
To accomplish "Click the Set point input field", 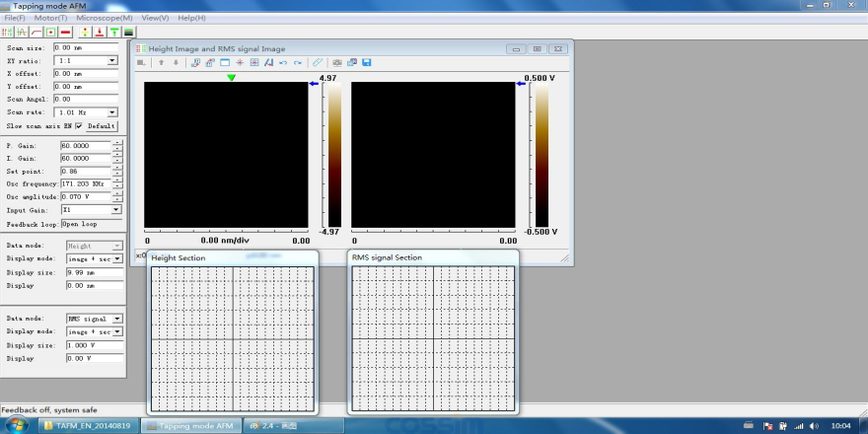I will coord(85,171).
